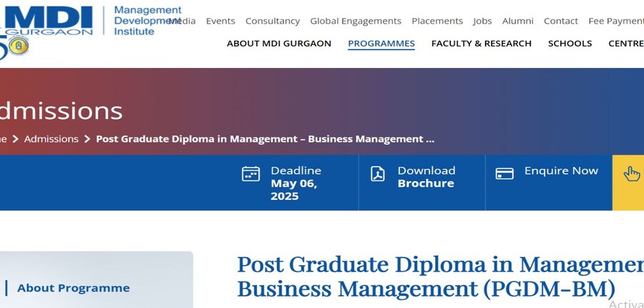Select About Programme in sidebar

click(x=73, y=288)
